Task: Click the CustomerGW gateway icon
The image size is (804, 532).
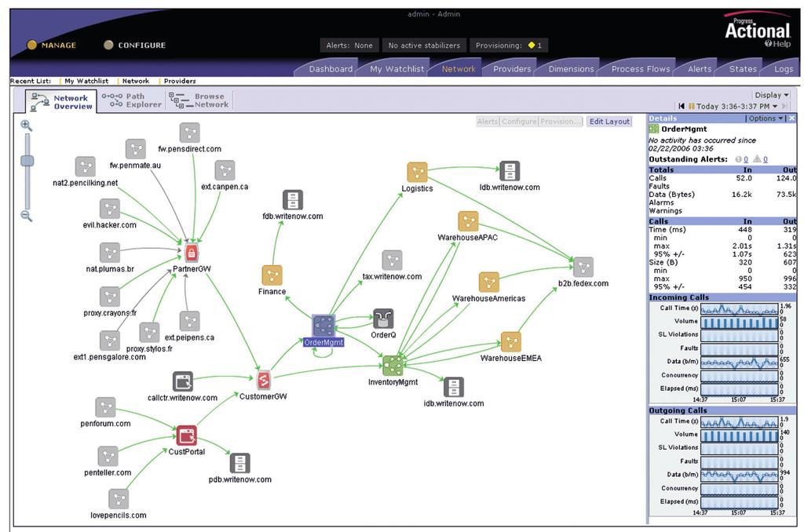Action: 263,380
